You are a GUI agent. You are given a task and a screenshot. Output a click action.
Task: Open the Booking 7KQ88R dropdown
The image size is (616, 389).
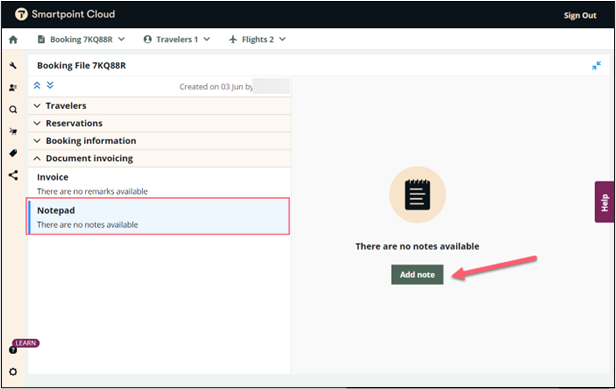click(x=81, y=39)
